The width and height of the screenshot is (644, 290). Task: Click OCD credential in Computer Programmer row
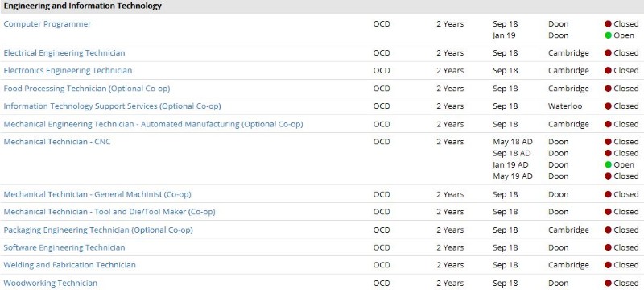pyautogui.click(x=382, y=24)
